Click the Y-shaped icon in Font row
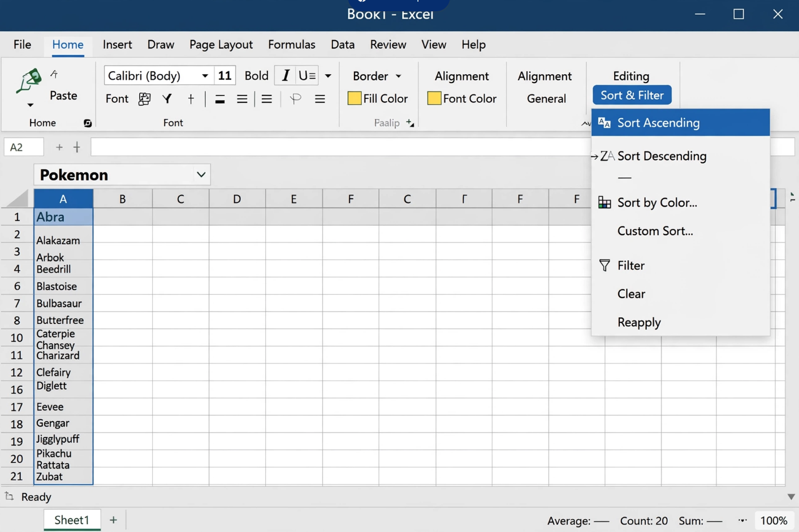Screen dimensions: 799x532 pyautogui.click(x=167, y=99)
